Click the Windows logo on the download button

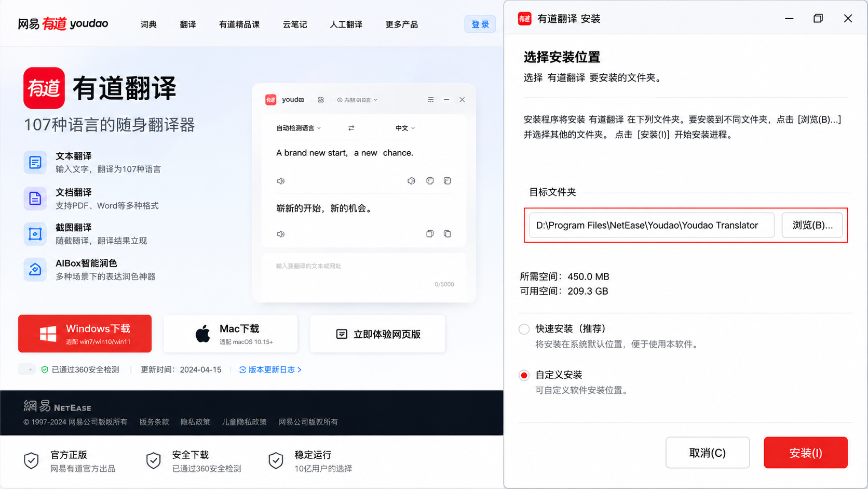[48, 334]
